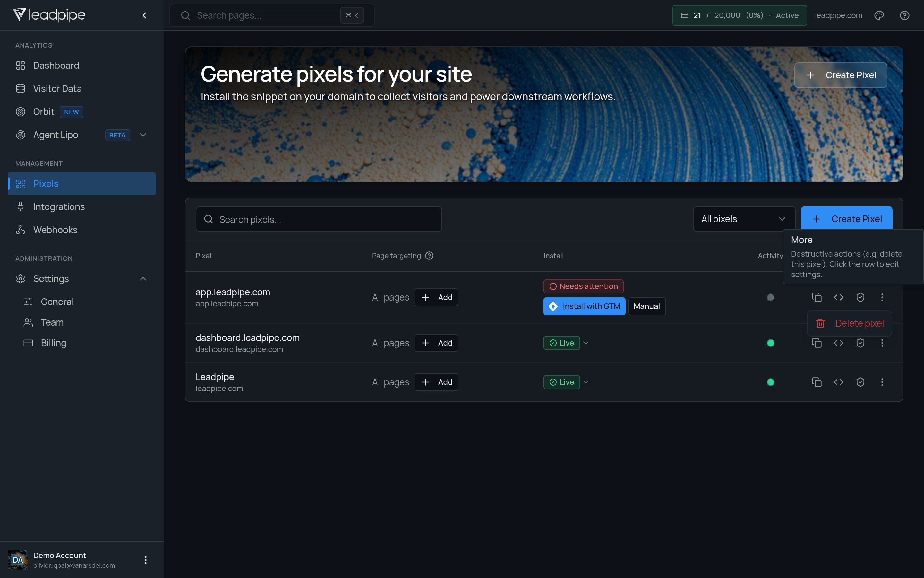This screenshot has height=578, width=924.
Task: Focus the Search pixels field
Action: pyautogui.click(x=319, y=219)
